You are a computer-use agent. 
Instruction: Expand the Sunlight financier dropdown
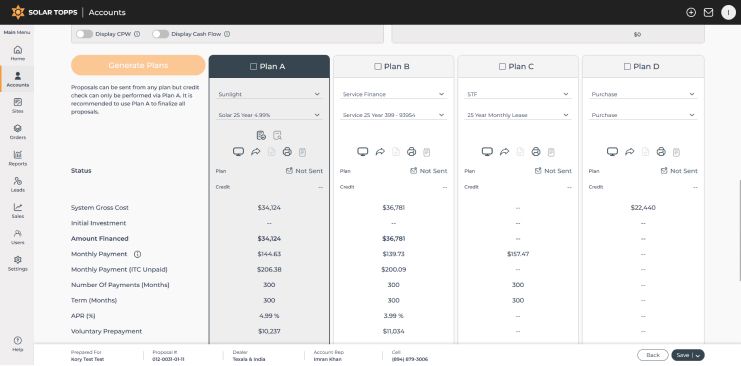tap(269, 94)
